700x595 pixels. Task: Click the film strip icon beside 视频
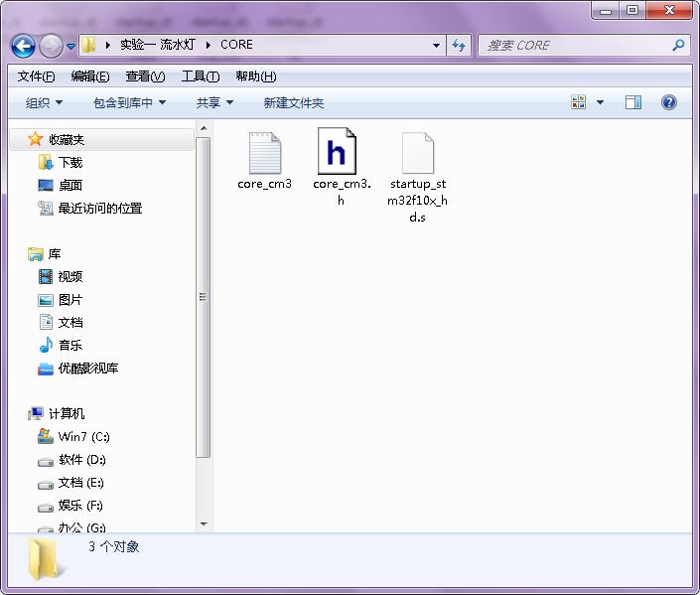[46, 276]
